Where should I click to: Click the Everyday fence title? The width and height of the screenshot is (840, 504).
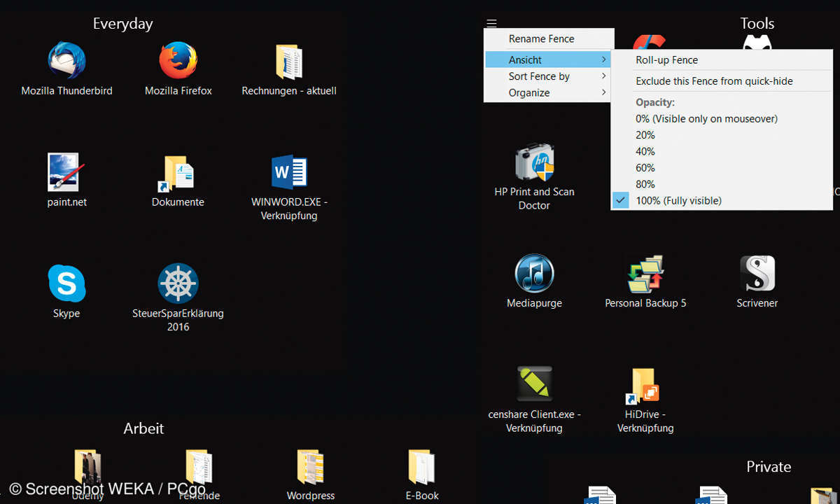pyautogui.click(x=122, y=24)
